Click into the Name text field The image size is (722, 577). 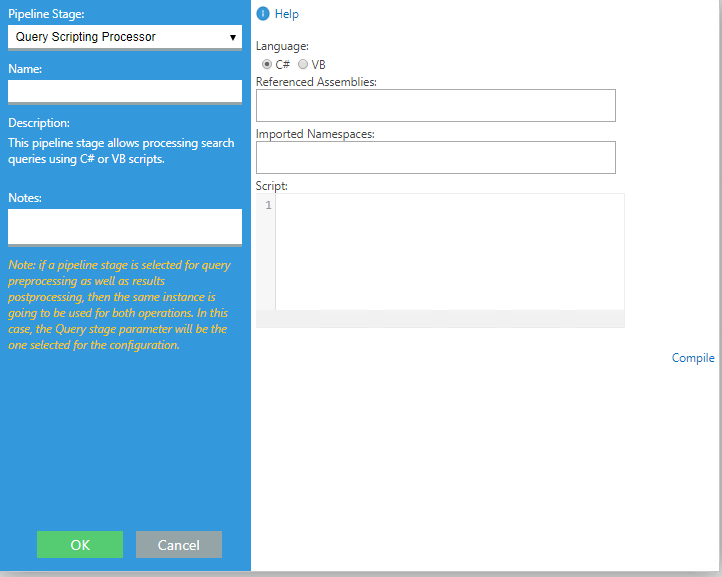pos(124,91)
